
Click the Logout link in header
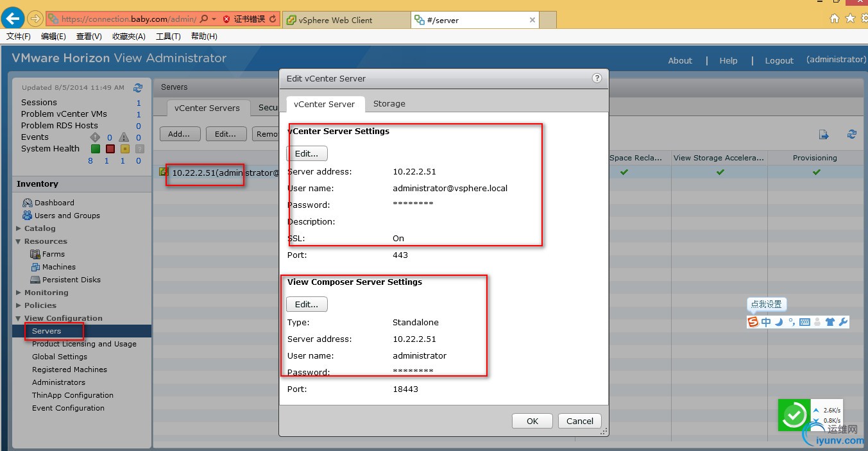point(779,60)
